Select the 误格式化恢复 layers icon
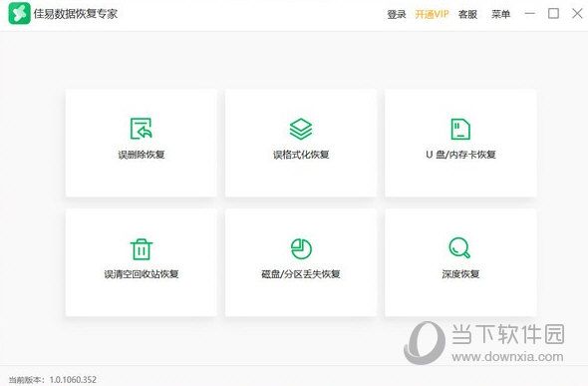 tap(301, 129)
